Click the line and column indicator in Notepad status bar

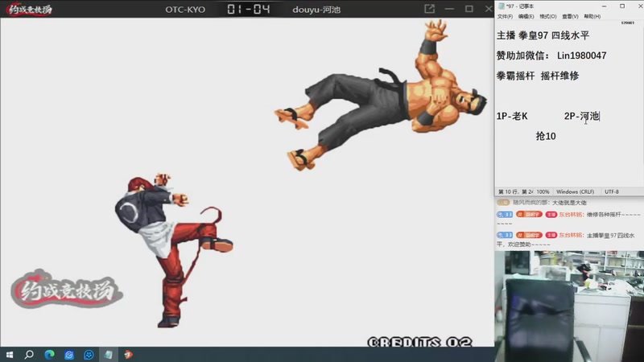[515, 191]
